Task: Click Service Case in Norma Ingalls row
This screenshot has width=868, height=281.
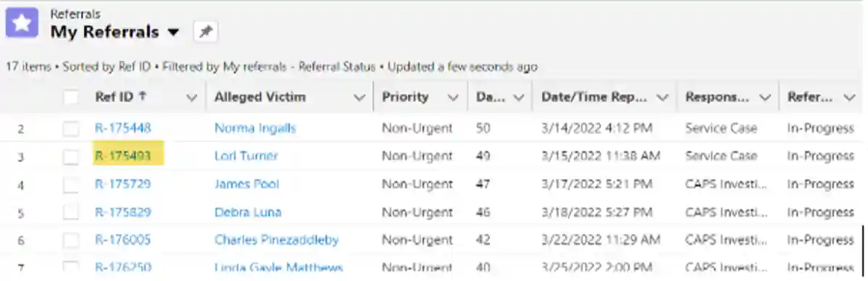Action: pyautogui.click(x=721, y=128)
